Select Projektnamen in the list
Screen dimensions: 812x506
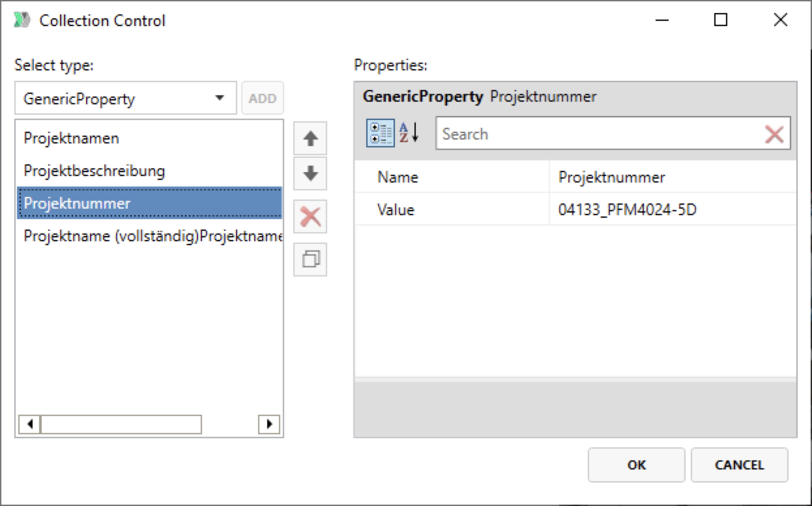72,138
